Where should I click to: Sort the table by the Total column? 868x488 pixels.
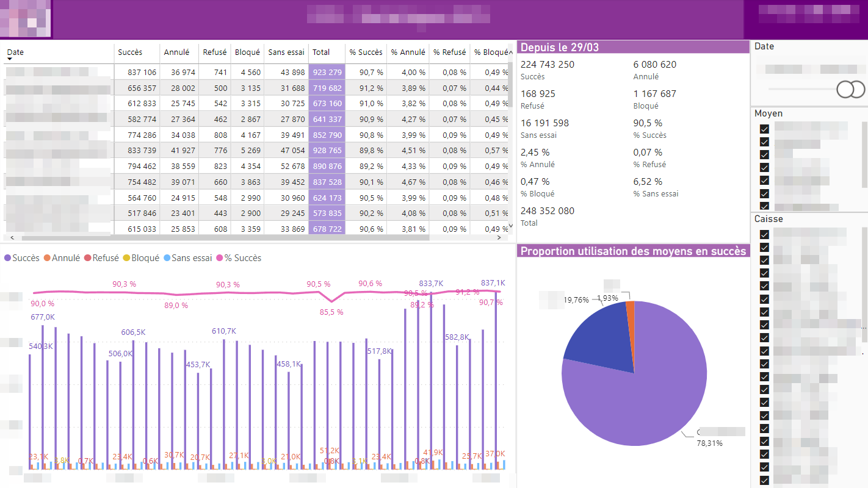pos(320,52)
